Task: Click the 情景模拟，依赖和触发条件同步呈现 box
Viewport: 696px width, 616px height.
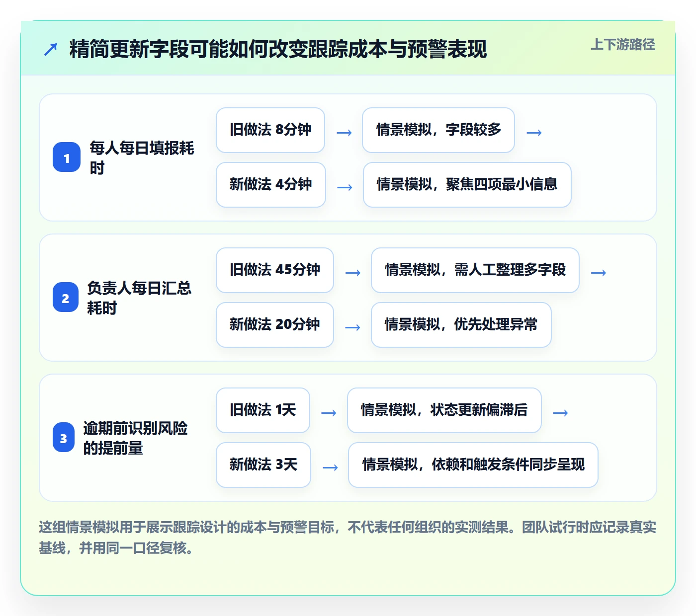Action: tap(473, 465)
